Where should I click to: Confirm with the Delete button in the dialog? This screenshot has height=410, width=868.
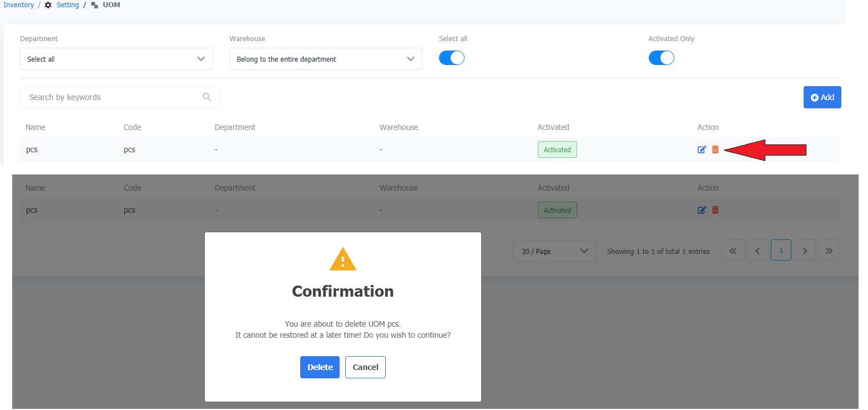point(320,367)
